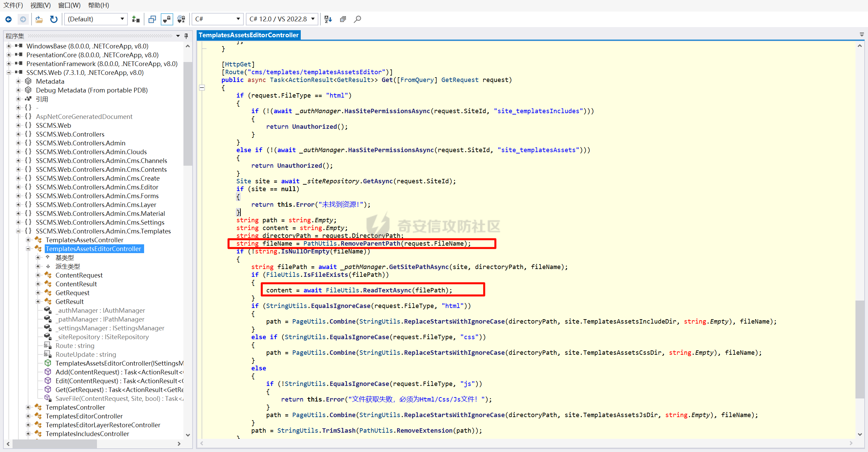This screenshot has height=452, width=868.
Task: Open the 窗口(W) menu
Action: 69,5
